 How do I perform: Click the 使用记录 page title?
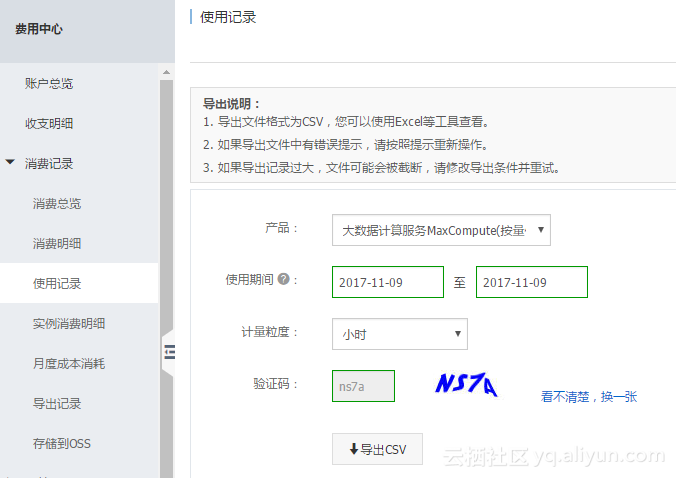(x=228, y=17)
